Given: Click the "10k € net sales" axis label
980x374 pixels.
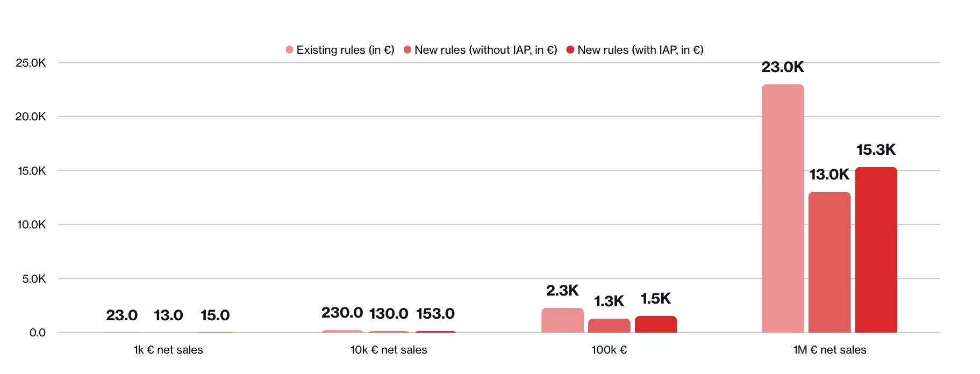Looking at the screenshot, I should (x=389, y=350).
